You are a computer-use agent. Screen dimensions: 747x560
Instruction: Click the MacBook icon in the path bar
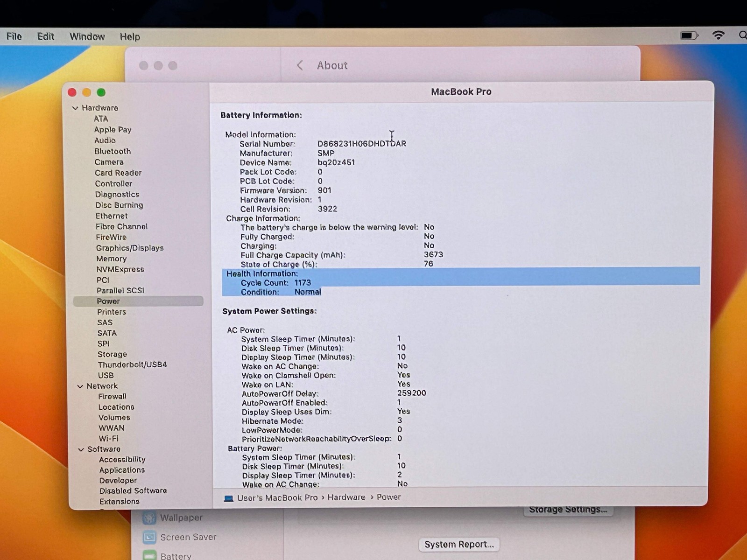click(x=228, y=498)
